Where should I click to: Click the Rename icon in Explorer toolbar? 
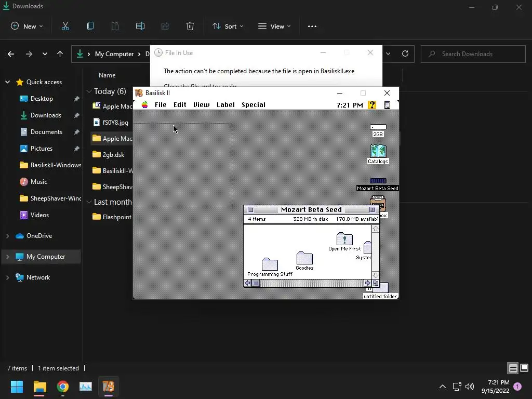click(x=140, y=26)
